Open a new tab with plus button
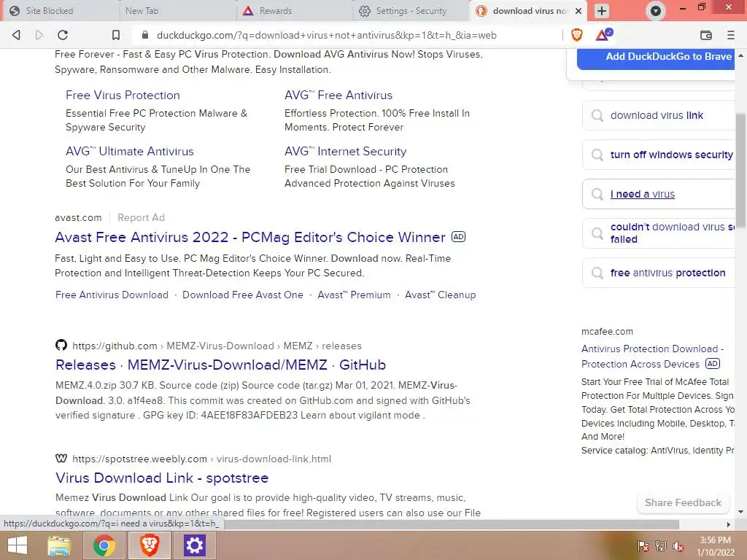Screen dimensions: 747x560 tap(602, 11)
